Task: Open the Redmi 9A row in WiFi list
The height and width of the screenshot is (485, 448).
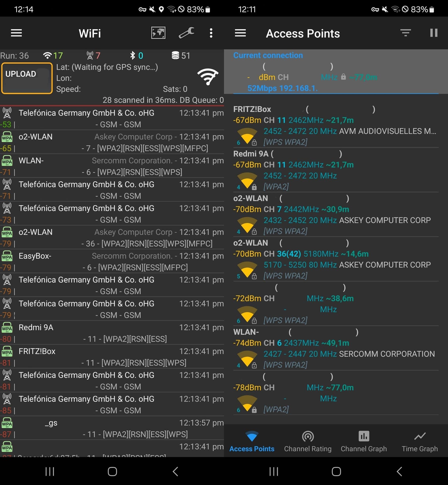Action: pyautogui.click(x=112, y=333)
